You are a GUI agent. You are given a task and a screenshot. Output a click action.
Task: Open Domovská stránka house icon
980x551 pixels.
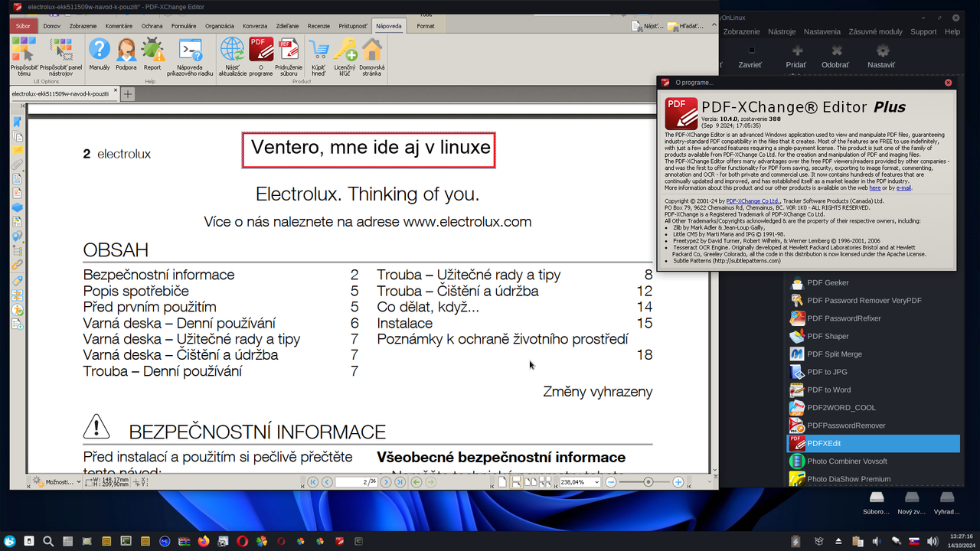coord(372,56)
